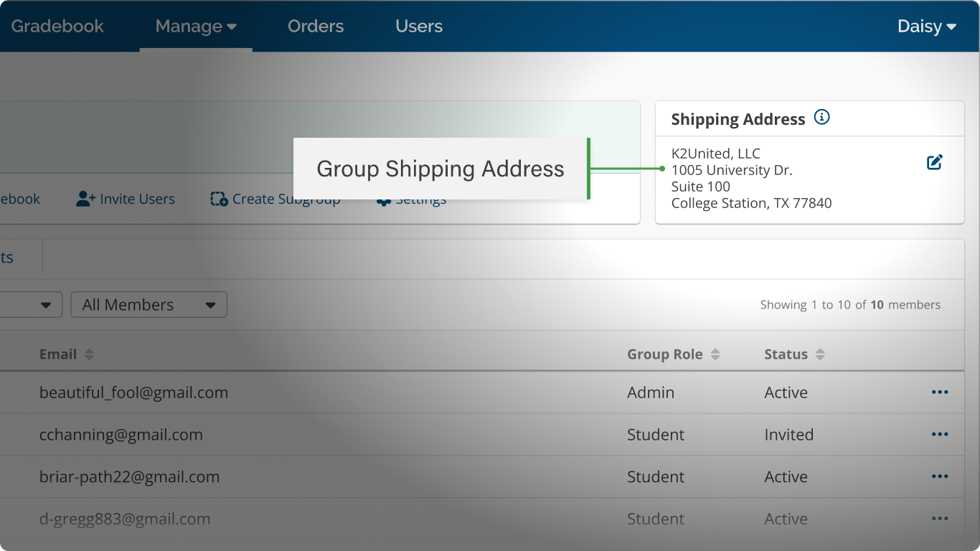
Task: Open the partially hidden filter dropdown
Action: tap(31, 305)
